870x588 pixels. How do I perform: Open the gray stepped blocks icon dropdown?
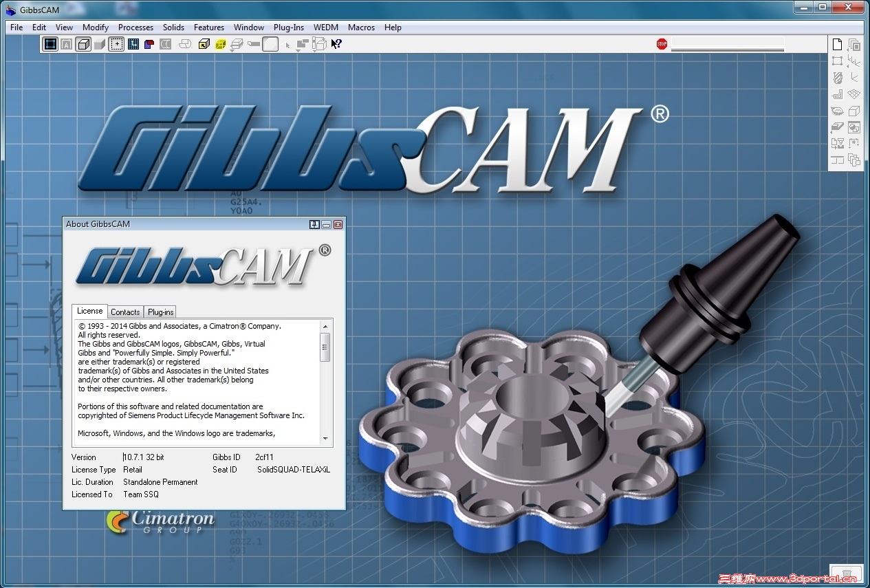pos(303,45)
